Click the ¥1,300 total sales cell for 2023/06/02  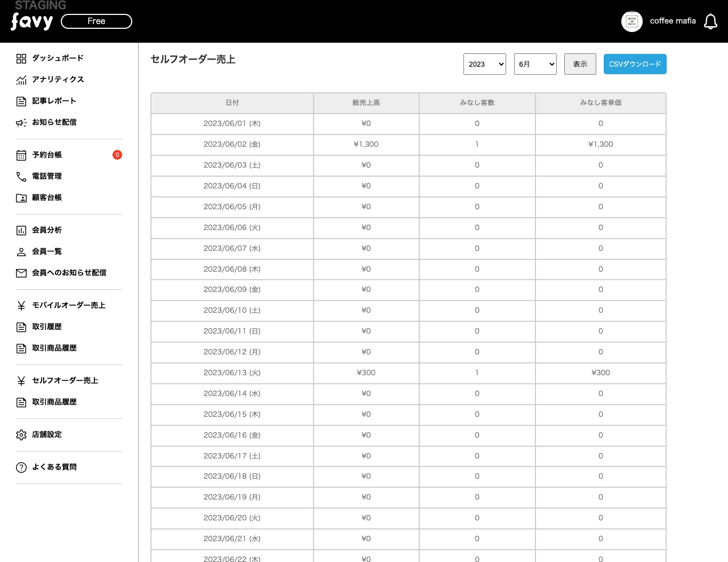pos(366,145)
